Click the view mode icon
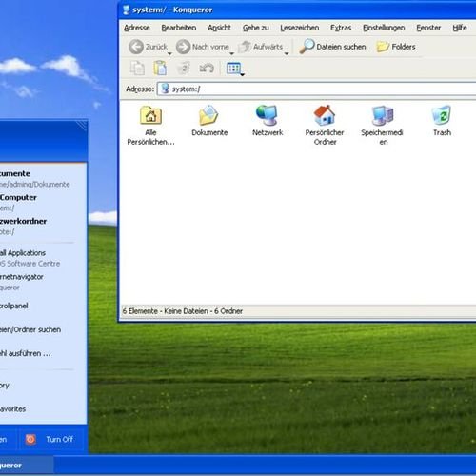The image size is (476, 476). (x=233, y=68)
